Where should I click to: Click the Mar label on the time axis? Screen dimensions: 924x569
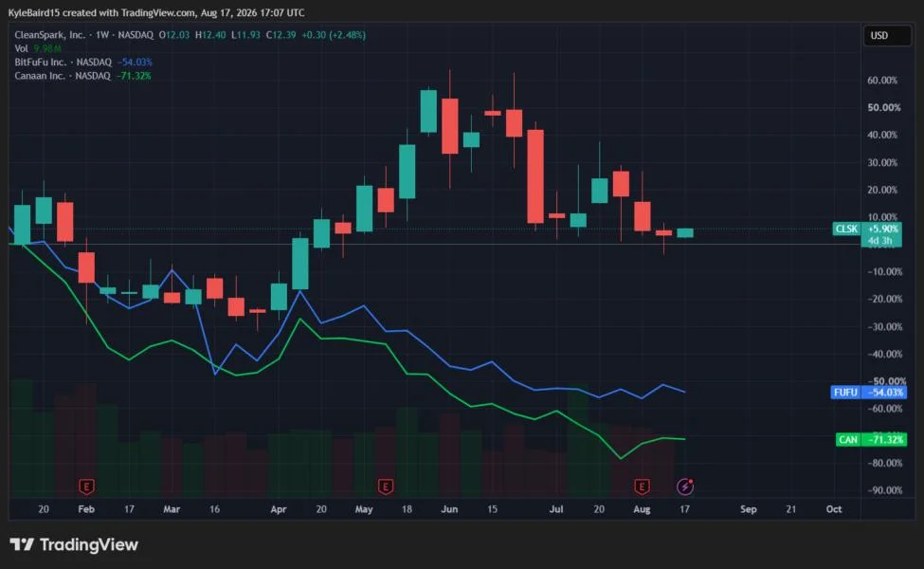click(172, 509)
